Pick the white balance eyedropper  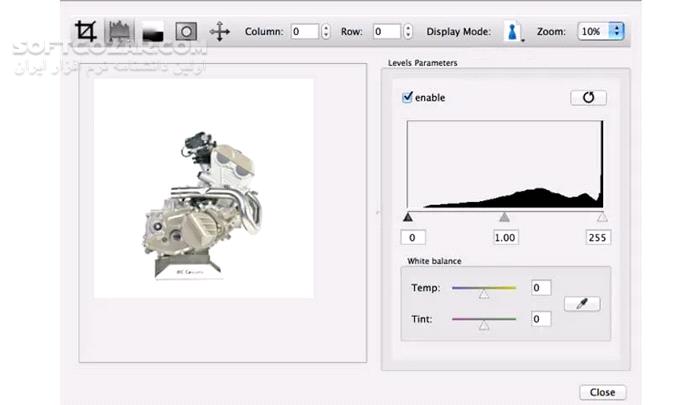(582, 304)
